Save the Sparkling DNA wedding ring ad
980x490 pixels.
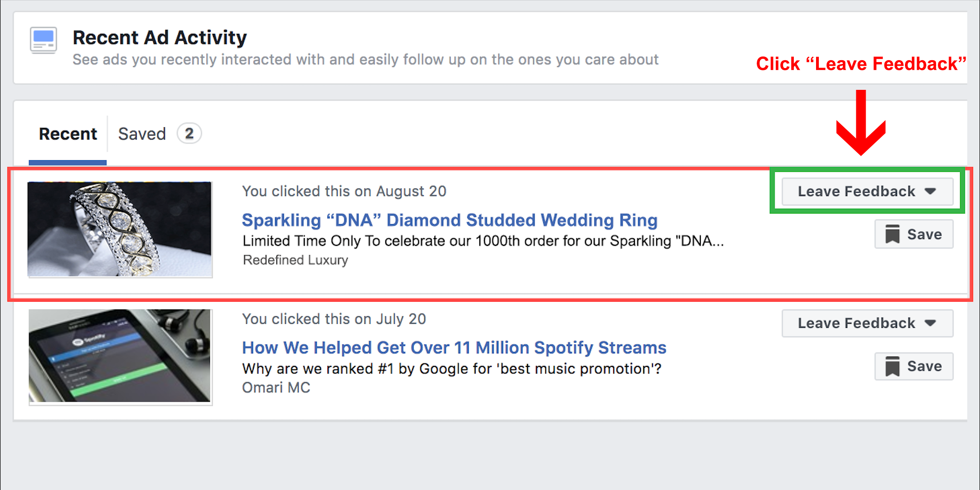click(x=914, y=234)
